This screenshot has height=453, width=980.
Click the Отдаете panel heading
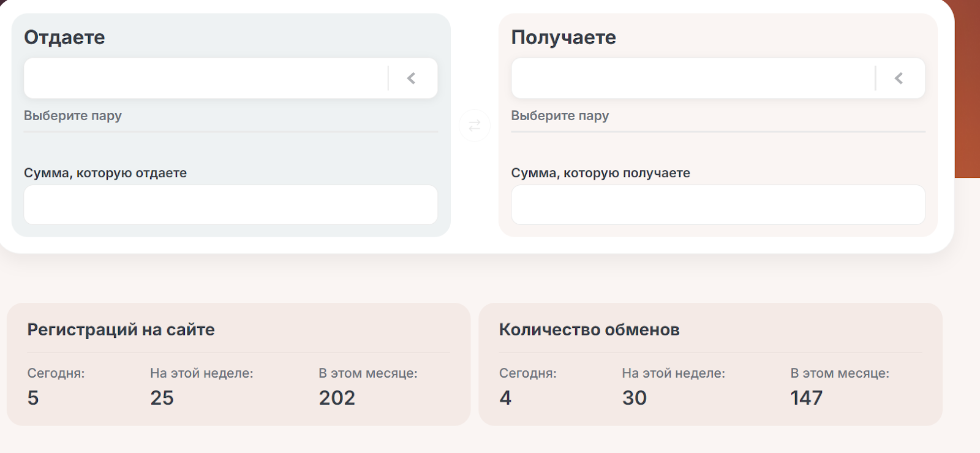point(64,37)
